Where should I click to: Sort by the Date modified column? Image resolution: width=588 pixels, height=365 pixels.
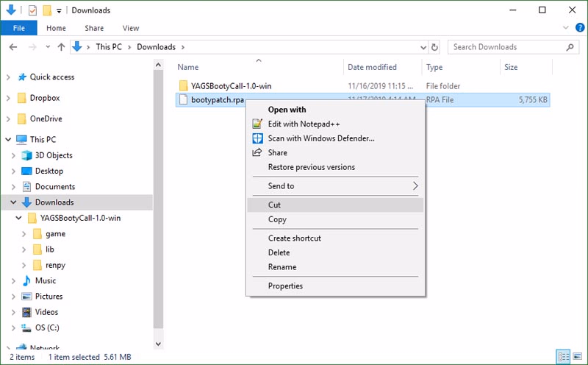(x=372, y=67)
